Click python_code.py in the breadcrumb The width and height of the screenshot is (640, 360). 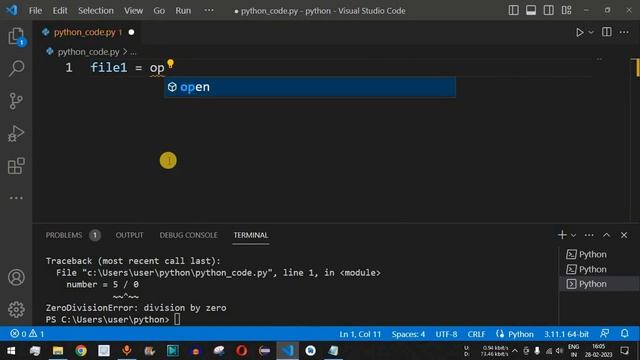pyautogui.click(x=88, y=52)
